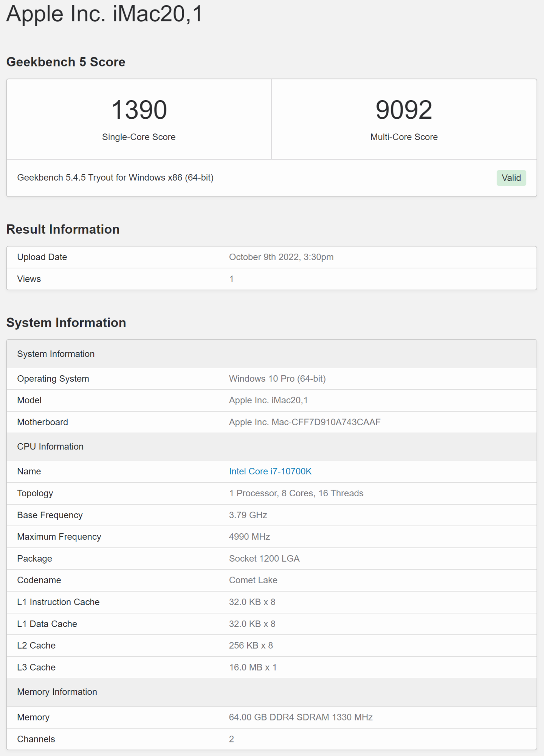Select the Geekbench 5.4.5 Tryout version text

[115, 178]
